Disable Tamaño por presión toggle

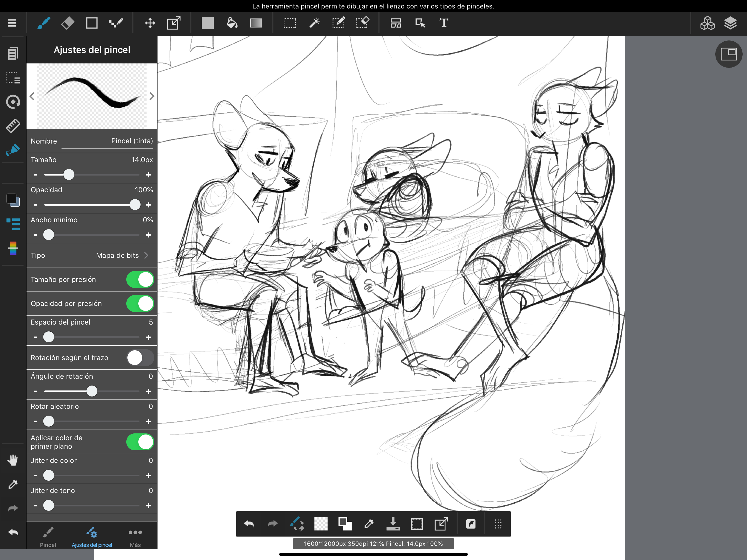click(x=140, y=280)
